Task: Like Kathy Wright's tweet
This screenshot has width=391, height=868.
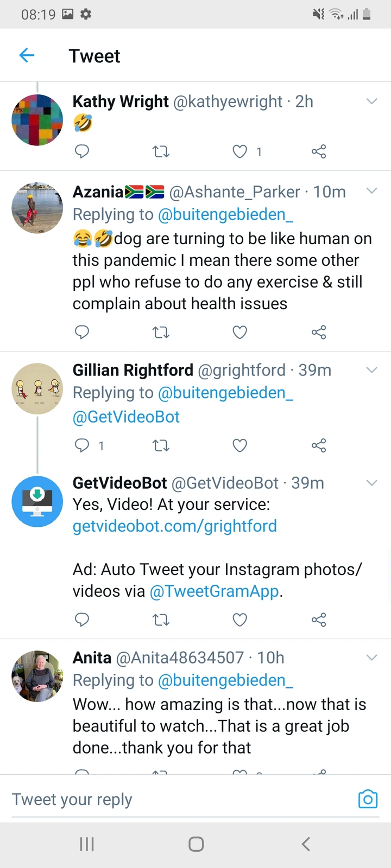Action: pos(239,151)
